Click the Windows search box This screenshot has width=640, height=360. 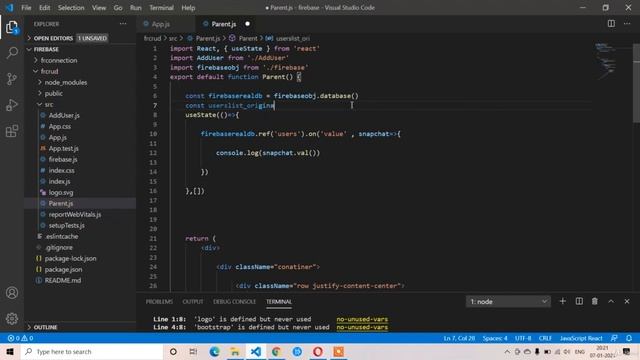(x=92, y=351)
